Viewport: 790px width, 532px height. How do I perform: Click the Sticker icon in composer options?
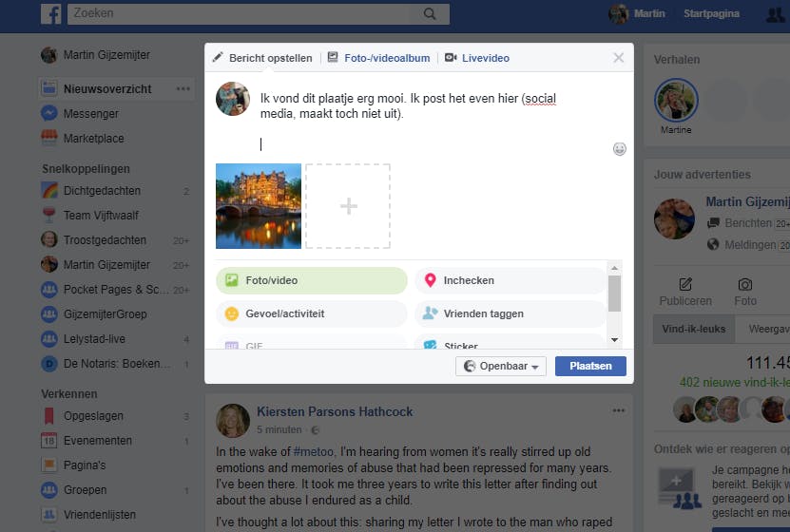point(430,345)
